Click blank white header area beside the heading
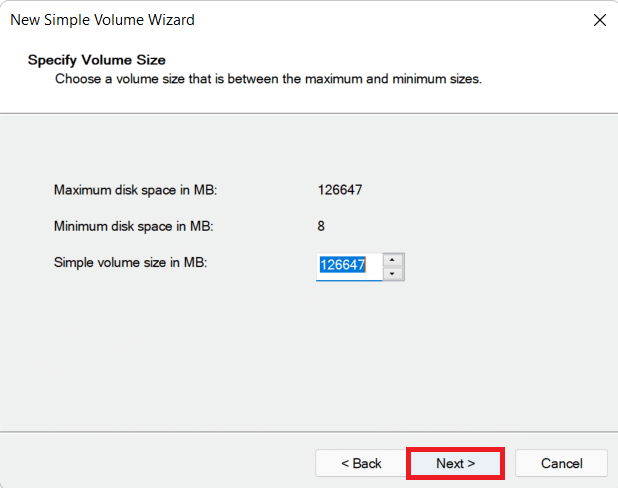The height and width of the screenshot is (488, 618). click(x=400, y=59)
